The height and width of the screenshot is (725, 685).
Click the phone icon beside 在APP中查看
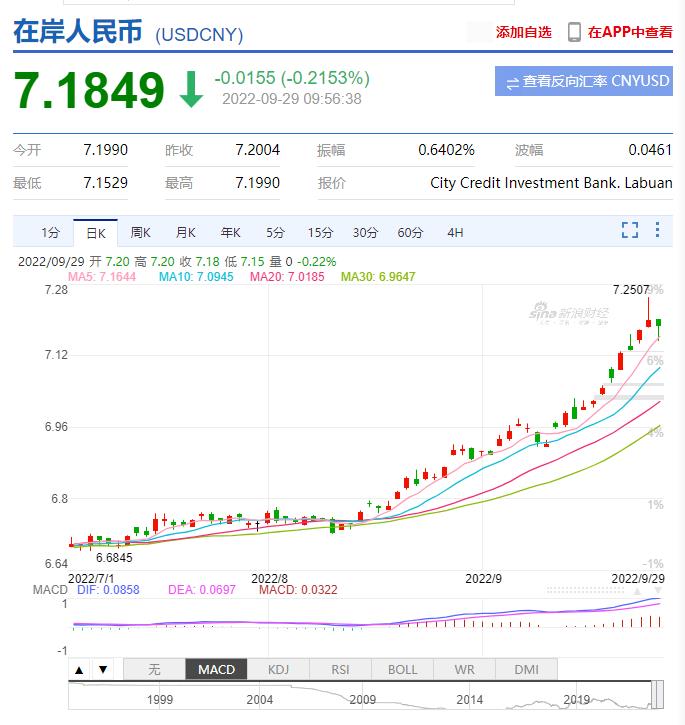pyautogui.click(x=574, y=32)
